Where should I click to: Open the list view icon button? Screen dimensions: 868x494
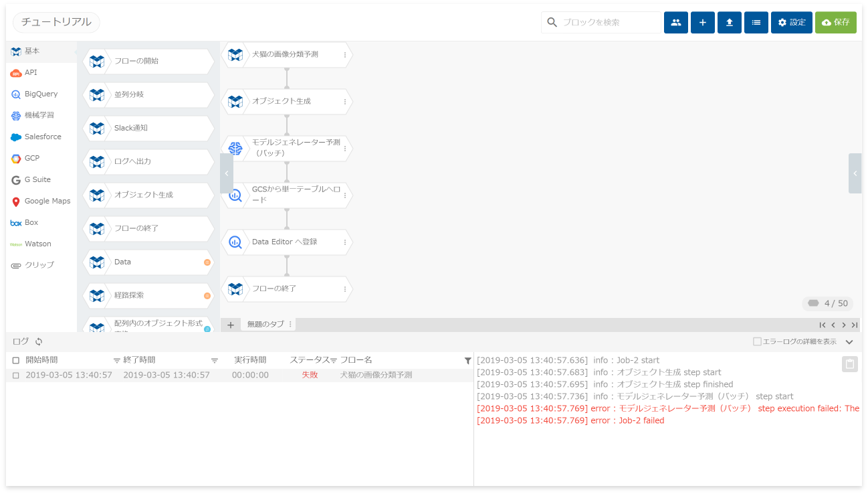pyautogui.click(x=756, y=22)
